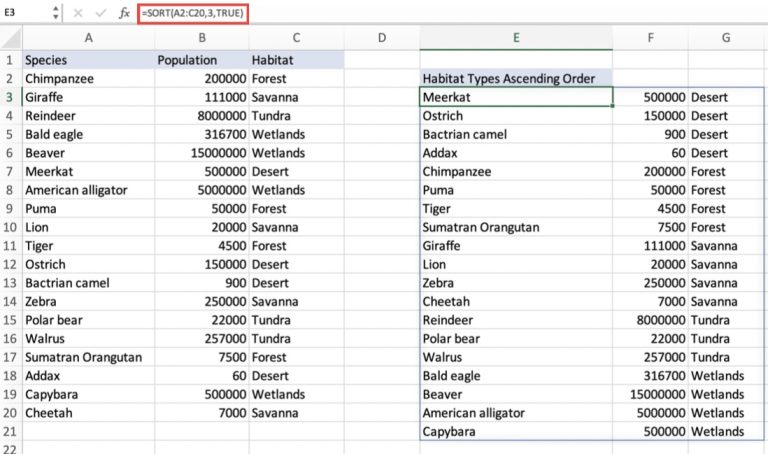768x454 pixels.
Task: Select the Sumatran Orangutan cell in column A
Action: 87,357
